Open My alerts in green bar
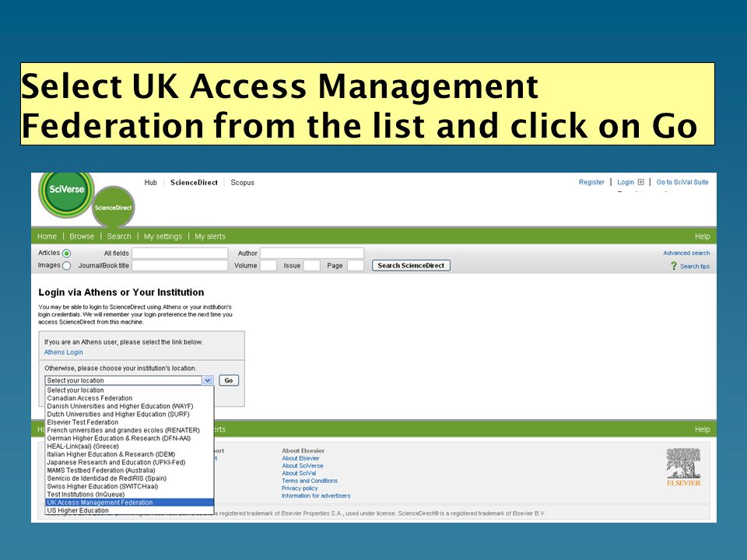 click(210, 236)
